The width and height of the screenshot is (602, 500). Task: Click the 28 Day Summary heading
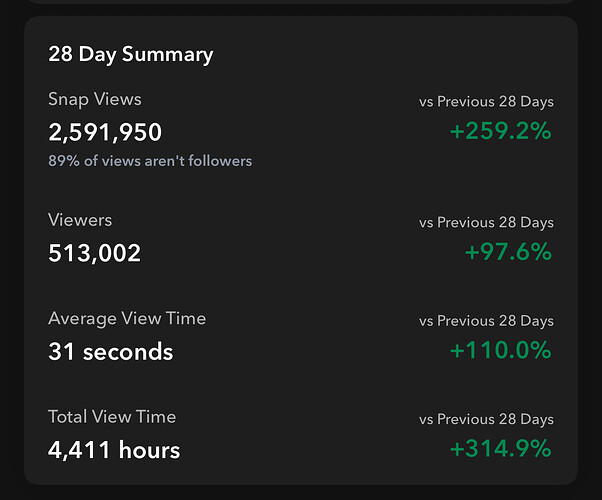pos(131,54)
